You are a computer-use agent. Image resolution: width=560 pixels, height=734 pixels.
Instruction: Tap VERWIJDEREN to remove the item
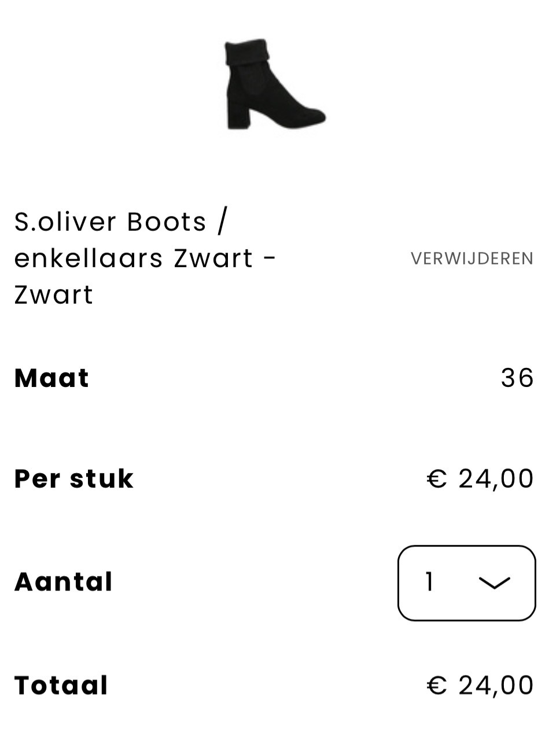click(472, 259)
